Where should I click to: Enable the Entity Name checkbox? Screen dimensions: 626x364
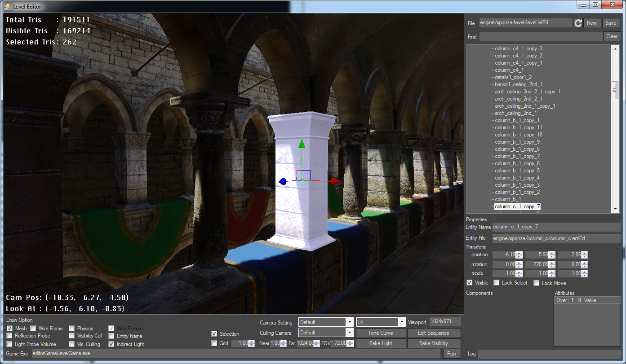pos(111,336)
